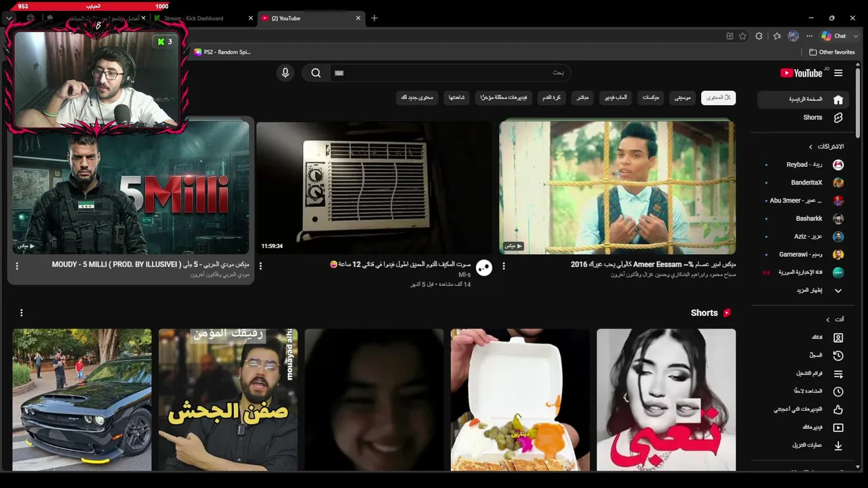The width and height of the screenshot is (868, 488).
Task: Expand the You section header
Action: point(835,319)
